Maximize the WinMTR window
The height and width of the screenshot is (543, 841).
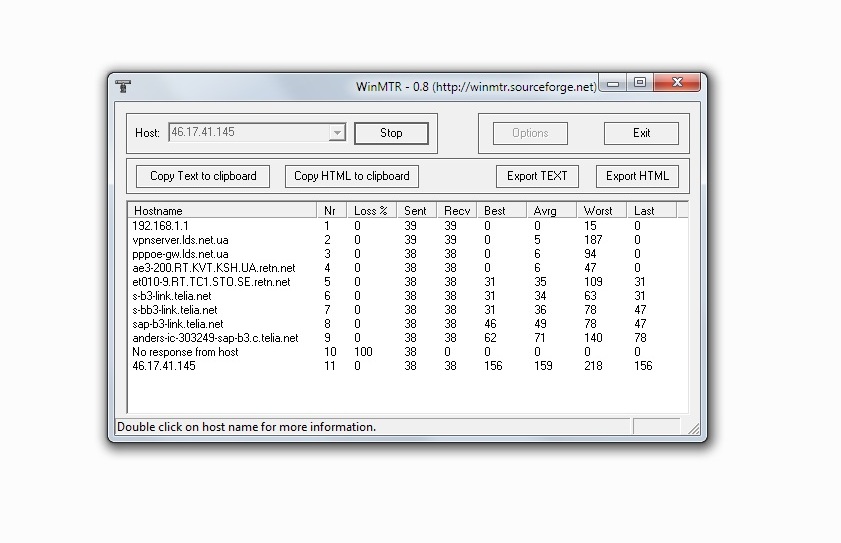click(639, 83)
